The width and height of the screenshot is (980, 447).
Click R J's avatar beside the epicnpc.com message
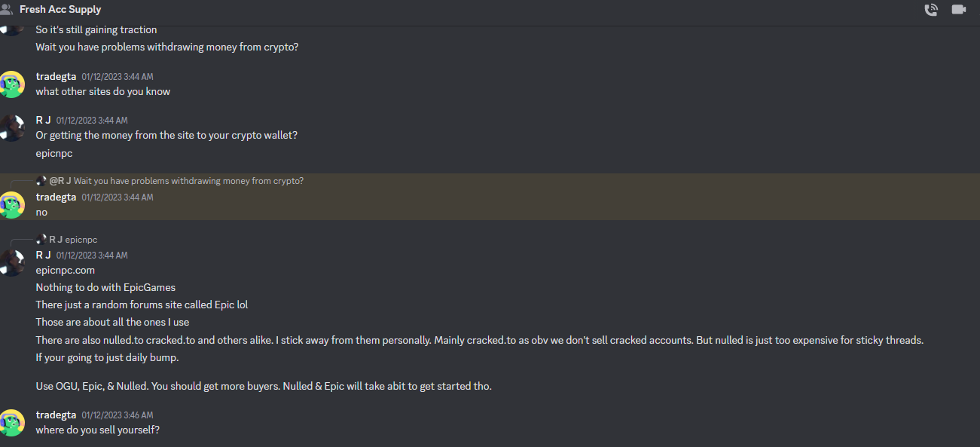tap(12, 262)
